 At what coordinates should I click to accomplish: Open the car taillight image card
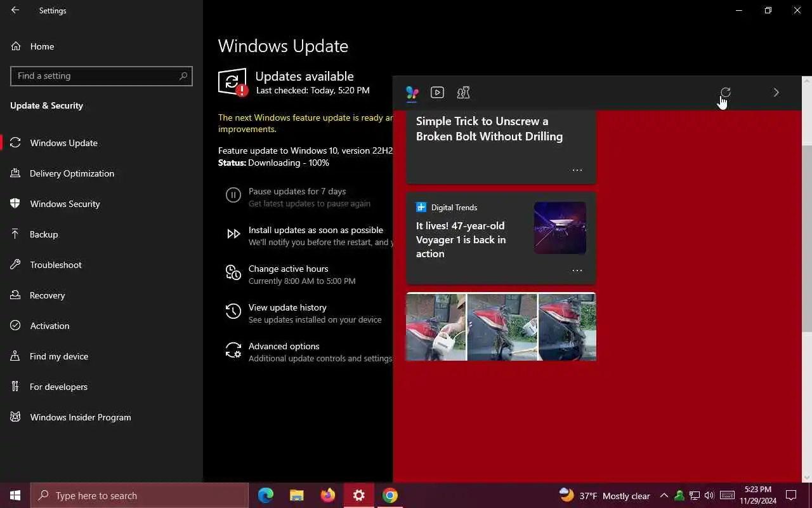pos(501,327)
